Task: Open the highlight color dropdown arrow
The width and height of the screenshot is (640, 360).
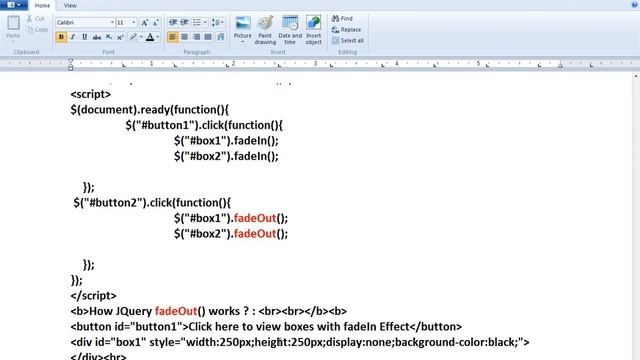Action: (x=141, y=37)
